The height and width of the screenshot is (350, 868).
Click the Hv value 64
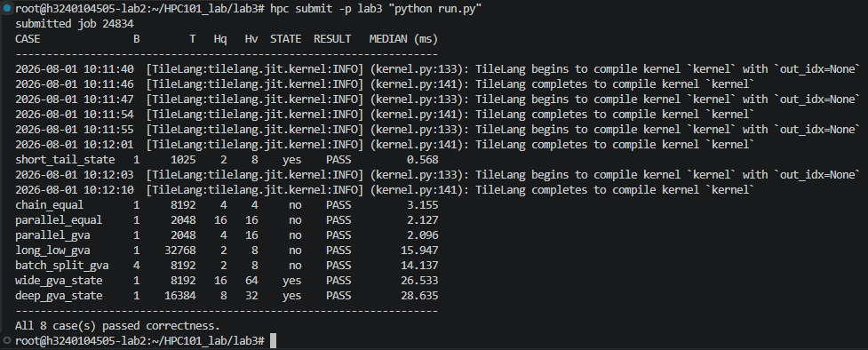[x=251, y=280]
